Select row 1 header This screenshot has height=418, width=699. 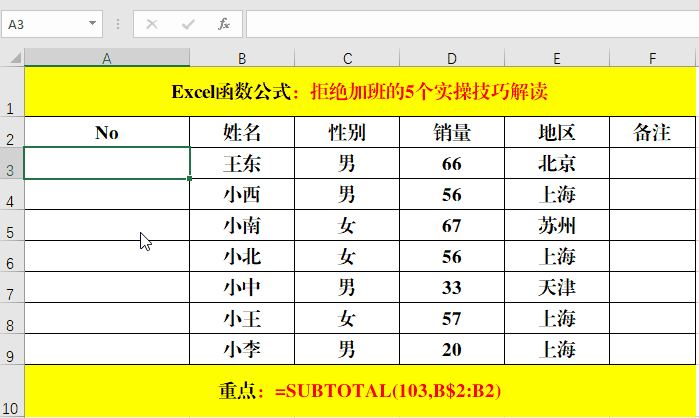pyautogui.click(x=12, y=92)
